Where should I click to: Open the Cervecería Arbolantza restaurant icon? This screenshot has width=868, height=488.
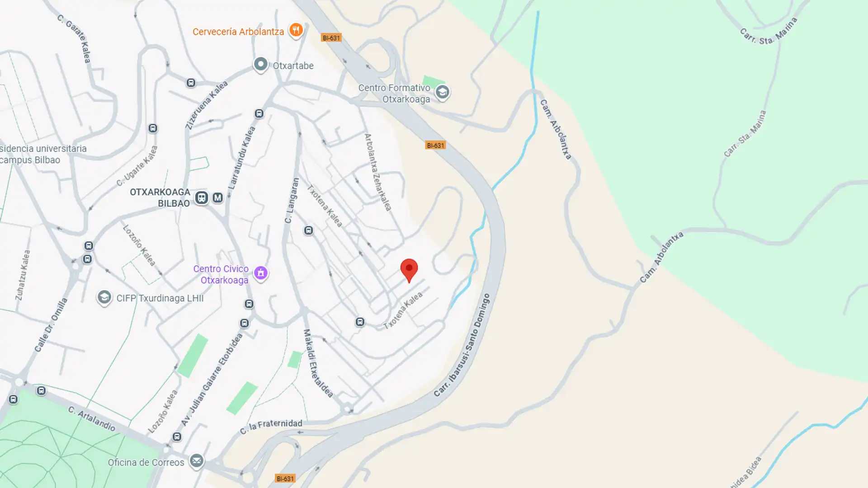[x=296, y=30]
